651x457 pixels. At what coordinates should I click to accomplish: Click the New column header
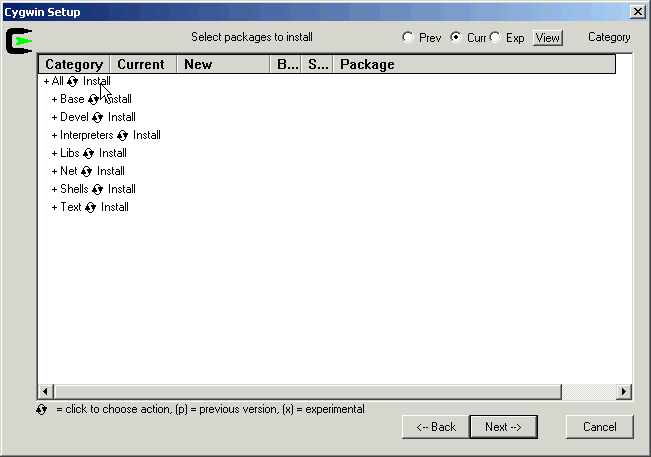point(223,64)
